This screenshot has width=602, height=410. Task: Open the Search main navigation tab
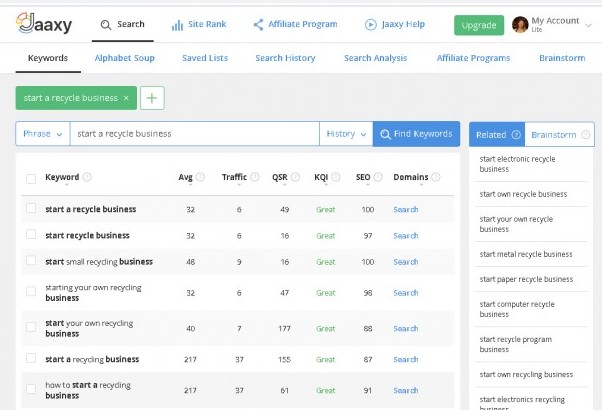[122, 25]
